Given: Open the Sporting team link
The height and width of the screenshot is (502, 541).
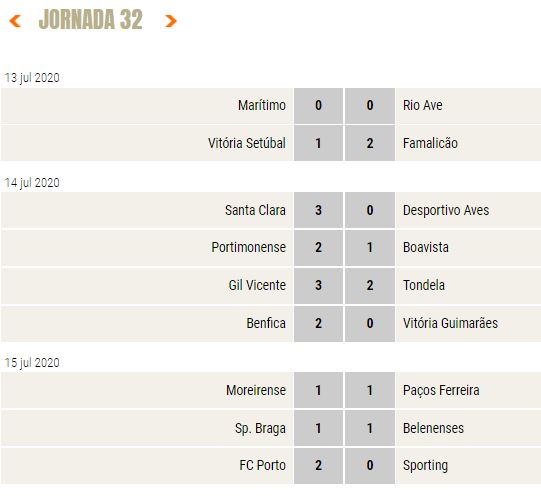Looking at the screenshot, I should point(425,465).
